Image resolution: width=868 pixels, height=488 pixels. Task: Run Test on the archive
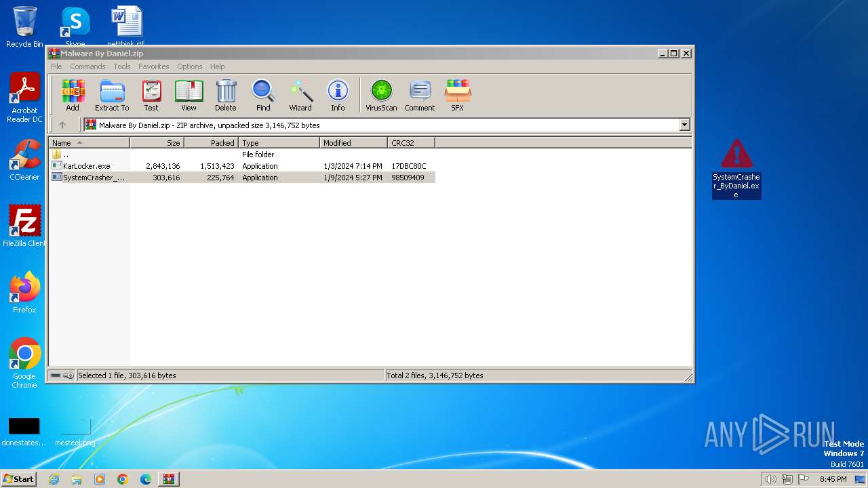(x=151, y=96)
